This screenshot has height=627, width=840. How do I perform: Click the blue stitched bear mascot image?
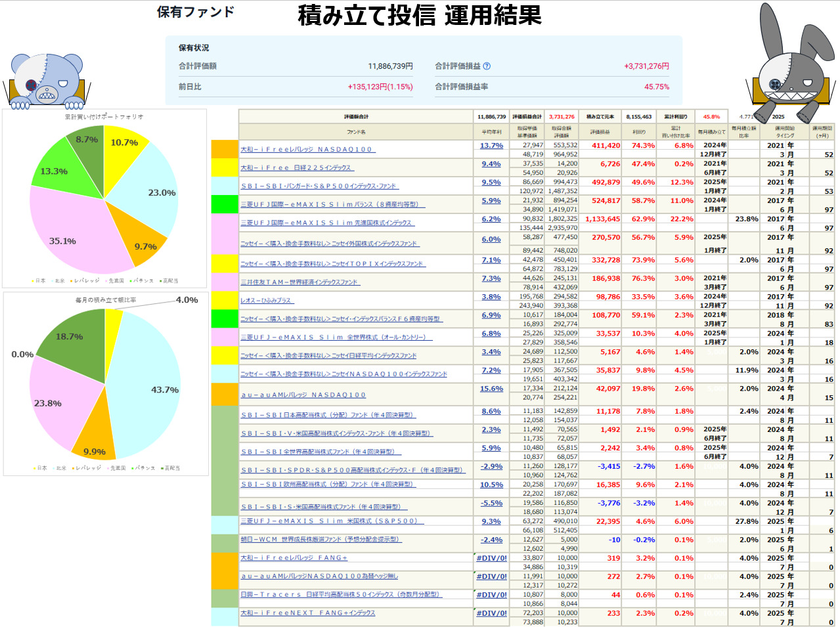[48, 80]
